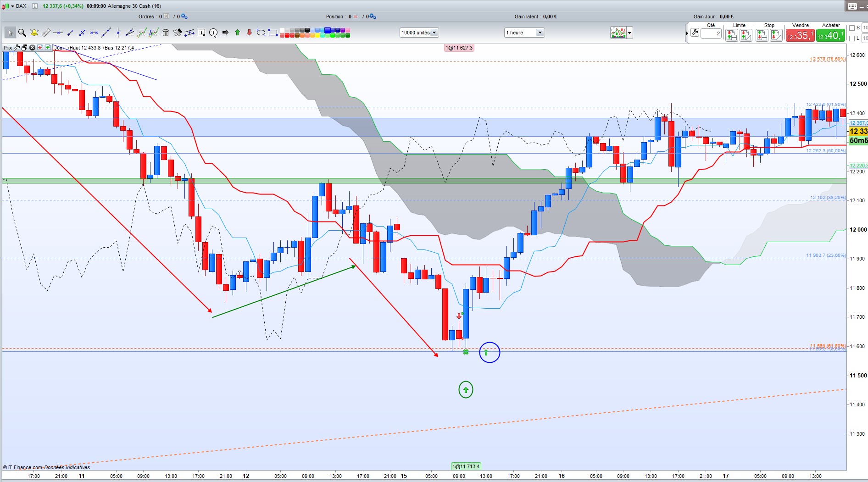
Task: Pick the ruler measurement tool
Action: [46, 33]
